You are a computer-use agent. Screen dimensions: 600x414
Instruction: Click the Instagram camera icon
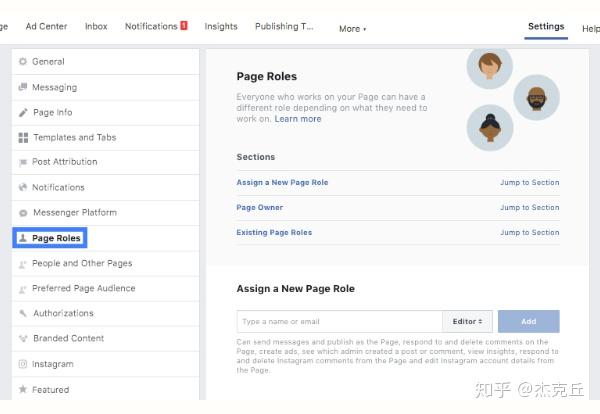click(x=23, y=364)
